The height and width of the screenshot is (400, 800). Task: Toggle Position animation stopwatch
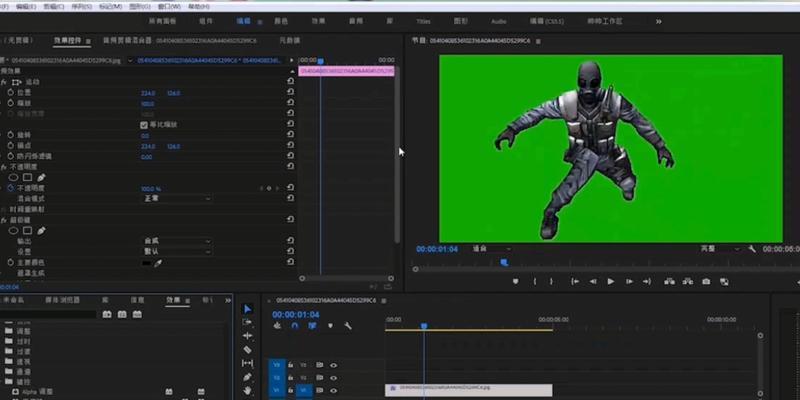pos(10,92)
